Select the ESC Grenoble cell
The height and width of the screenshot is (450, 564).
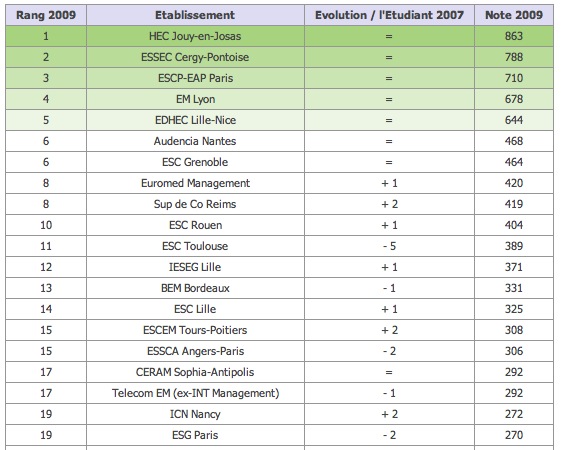(x=195, y=162)
